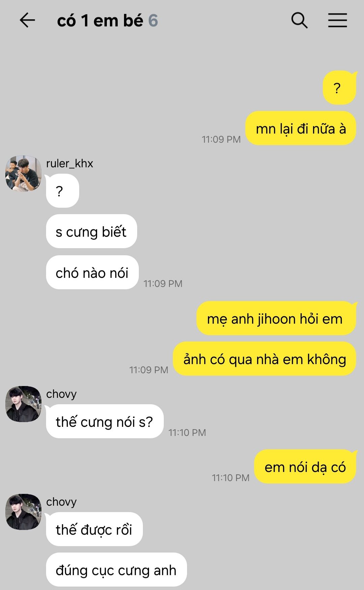Open the group title có 1 em bé

(x=100, y=21)
